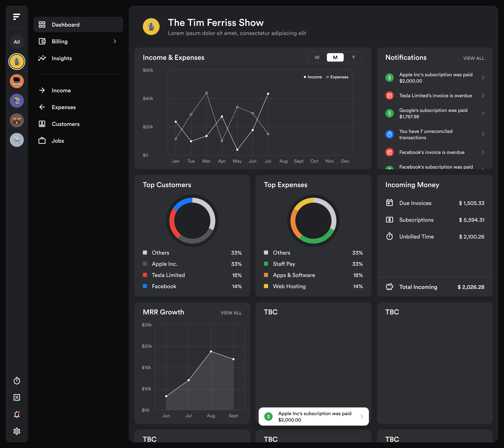Switch to the orange laptop workspace
The height and width of the screenshot is (448, 504).
(17, 81)
